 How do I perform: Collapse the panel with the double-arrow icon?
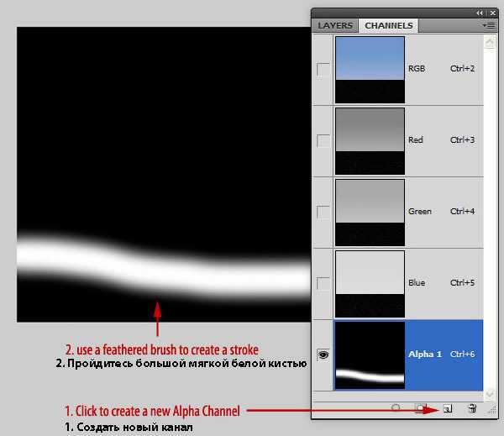pyautogui.click(x=480, y=13)
